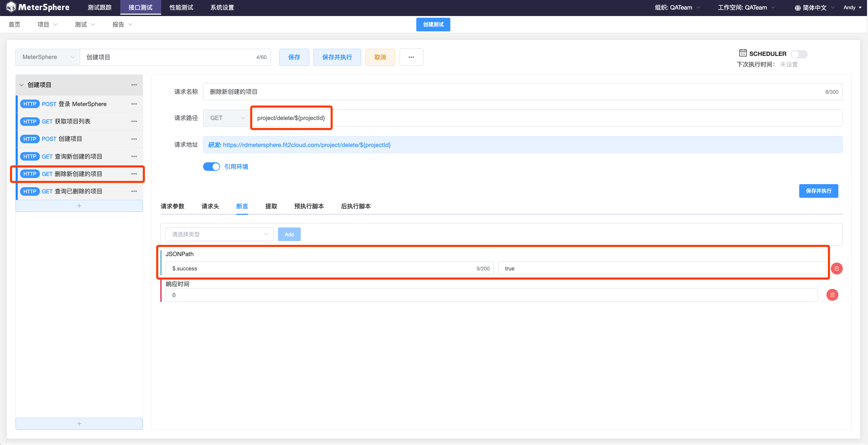Viewport: 868px width, 445px height.
Task: Switch to the 提取 tab
Action: coord(271,206)
